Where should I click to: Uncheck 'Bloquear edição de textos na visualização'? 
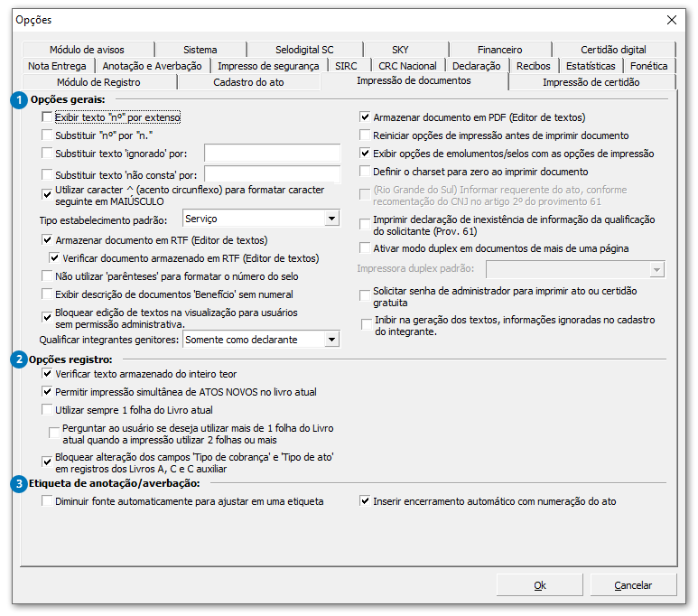click(47, 318)
